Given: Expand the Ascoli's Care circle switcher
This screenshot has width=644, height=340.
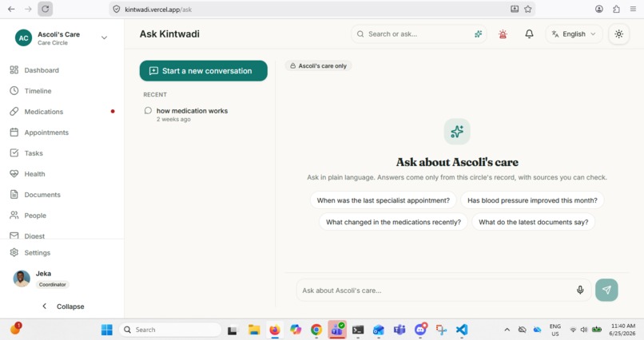Looking at the screenshot, I should coord(105,38).
